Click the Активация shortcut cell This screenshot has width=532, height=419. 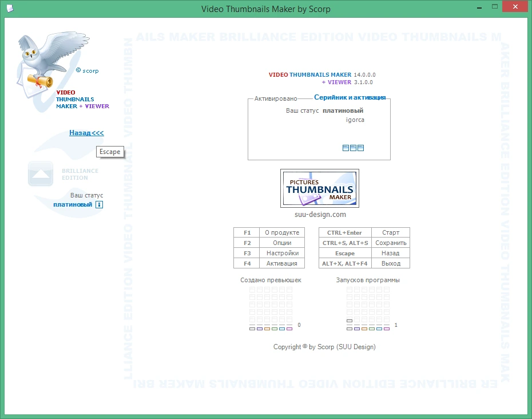click(282, 263)
